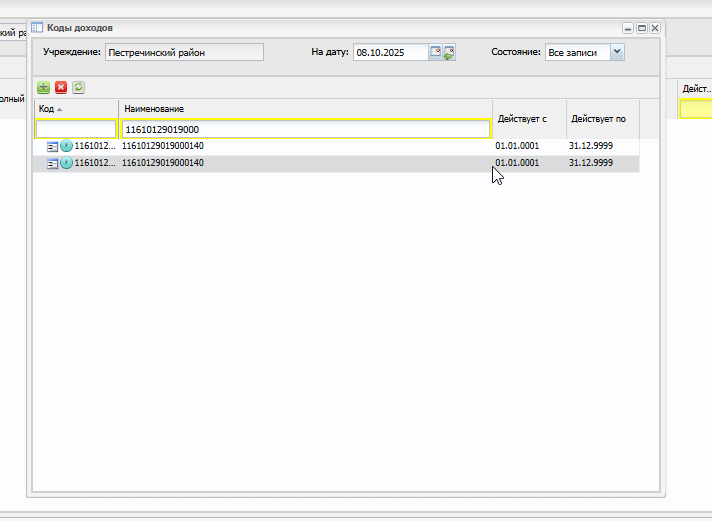Image resolution: width=712 pixels, height=521 pixels.
Task: Click the truncated code 1161012... in first row
Action: click(95, 146)
